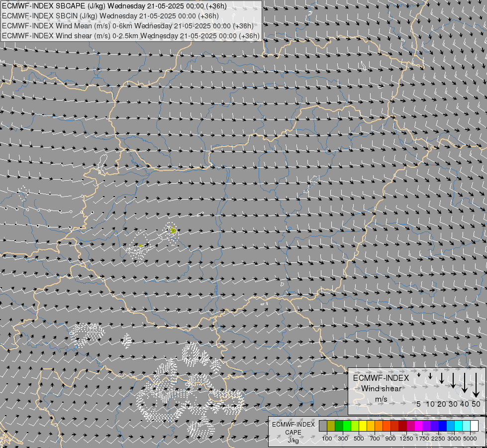
Task: Click the '1750' CAPE tick label
Action: coord(422,439)
